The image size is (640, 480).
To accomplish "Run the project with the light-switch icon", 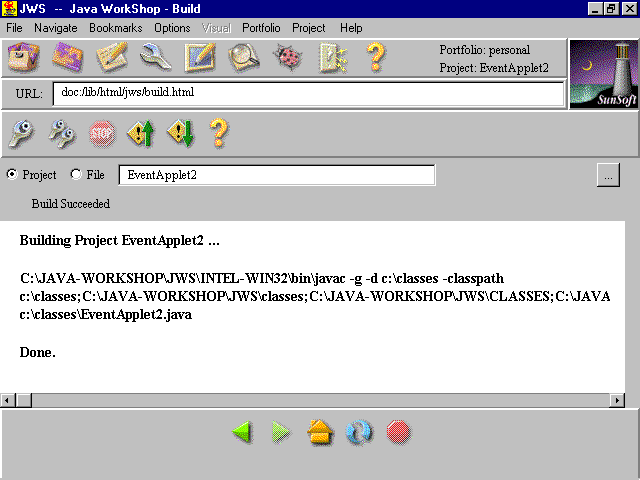I will [333, 58].
